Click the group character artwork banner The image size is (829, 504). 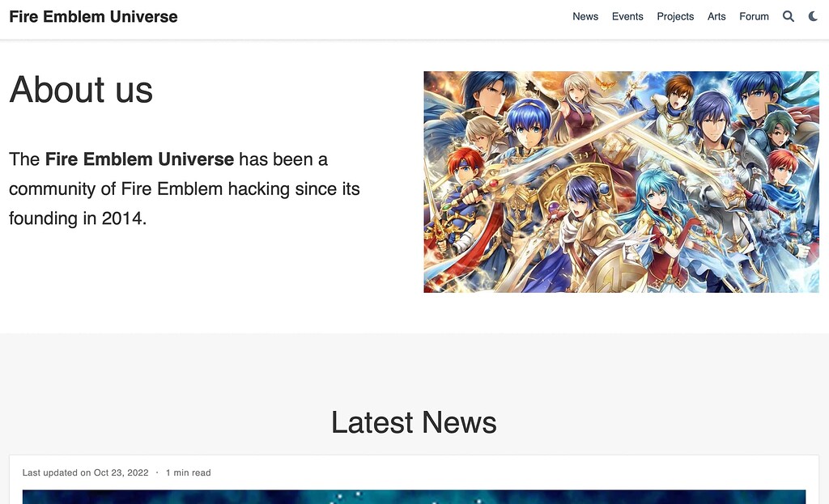point(621,181)
